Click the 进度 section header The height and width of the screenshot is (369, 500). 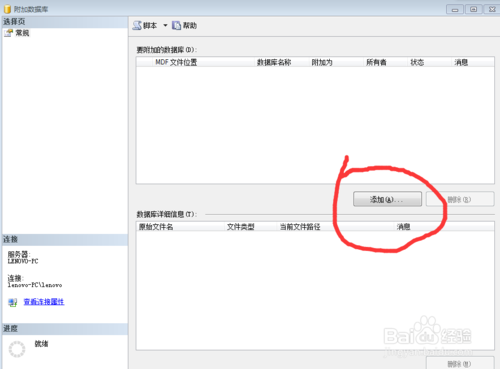[65, 329]
